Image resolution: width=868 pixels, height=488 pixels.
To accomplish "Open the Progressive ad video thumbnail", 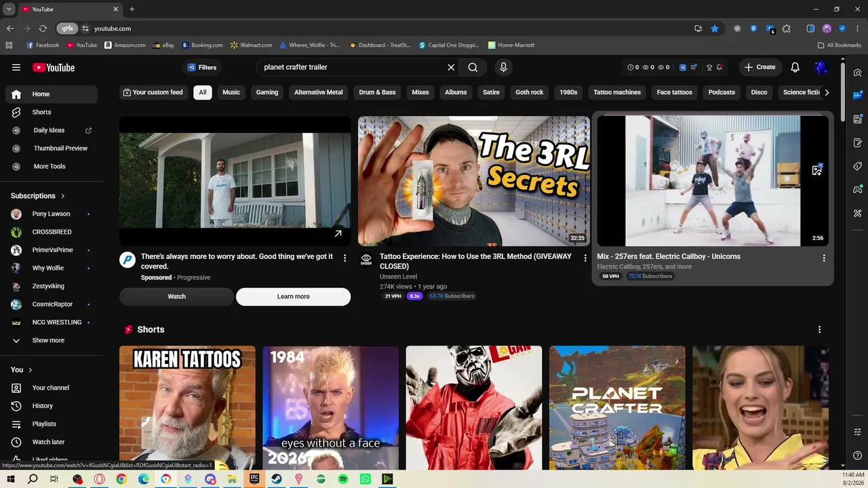I will coord(235,181).
